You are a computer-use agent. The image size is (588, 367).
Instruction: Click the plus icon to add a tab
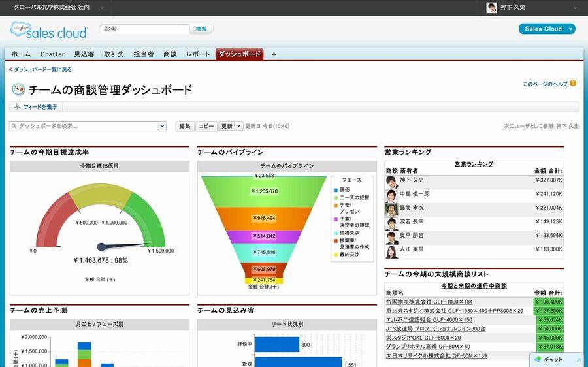point(274,54)
